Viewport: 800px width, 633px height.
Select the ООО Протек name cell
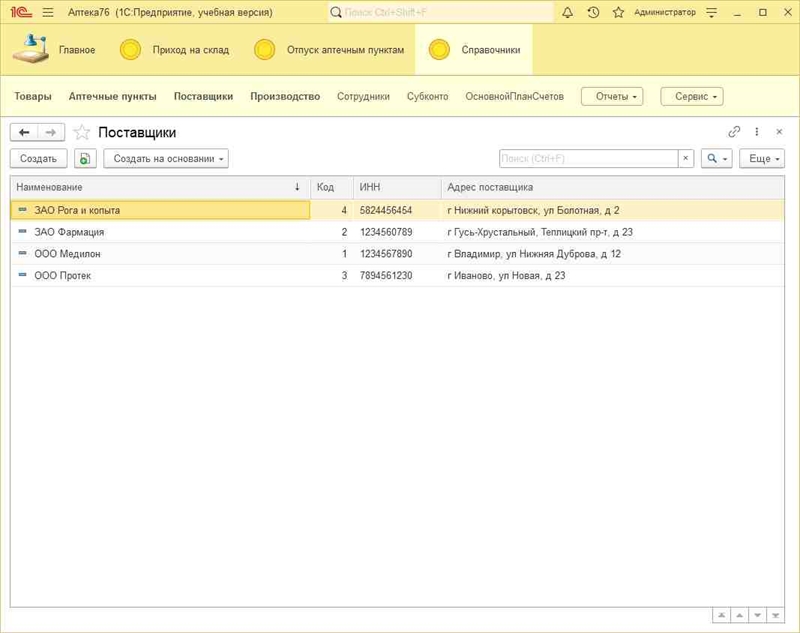(x=160, y=275)
